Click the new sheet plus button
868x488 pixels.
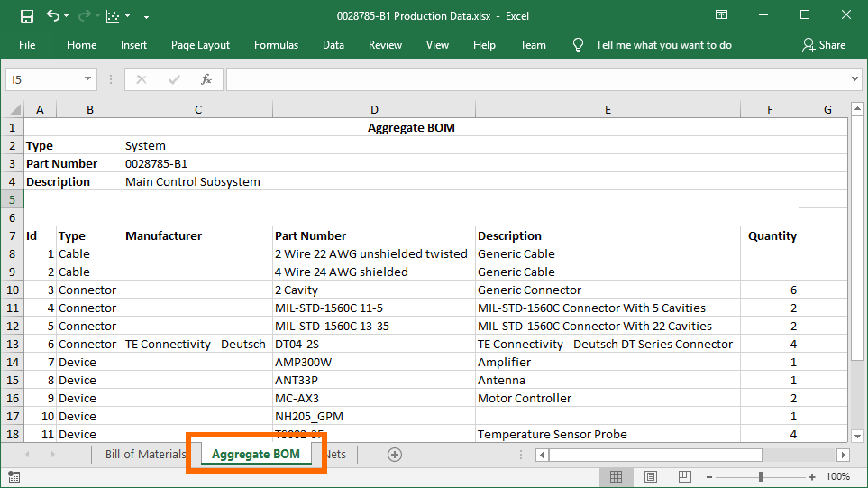pos(394,455)
